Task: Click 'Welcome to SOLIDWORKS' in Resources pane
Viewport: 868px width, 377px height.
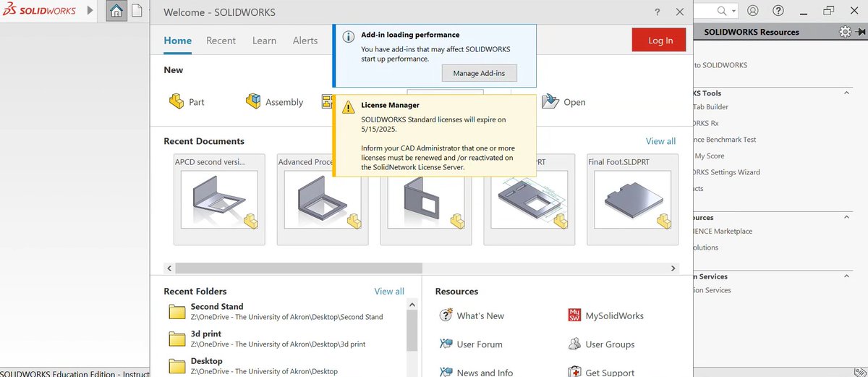Action: (x=720, y=65)
